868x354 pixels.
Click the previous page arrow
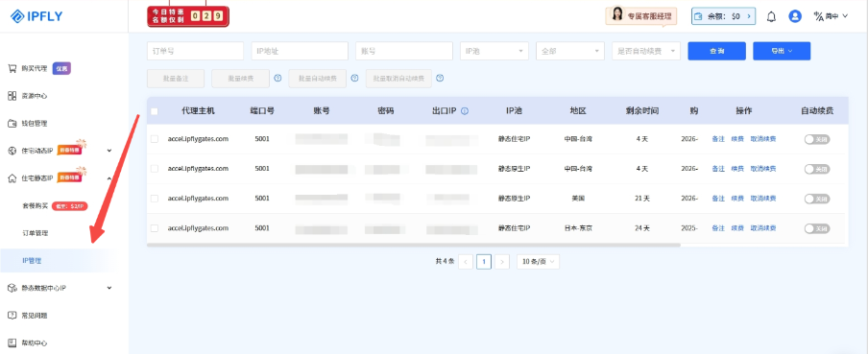466,262
